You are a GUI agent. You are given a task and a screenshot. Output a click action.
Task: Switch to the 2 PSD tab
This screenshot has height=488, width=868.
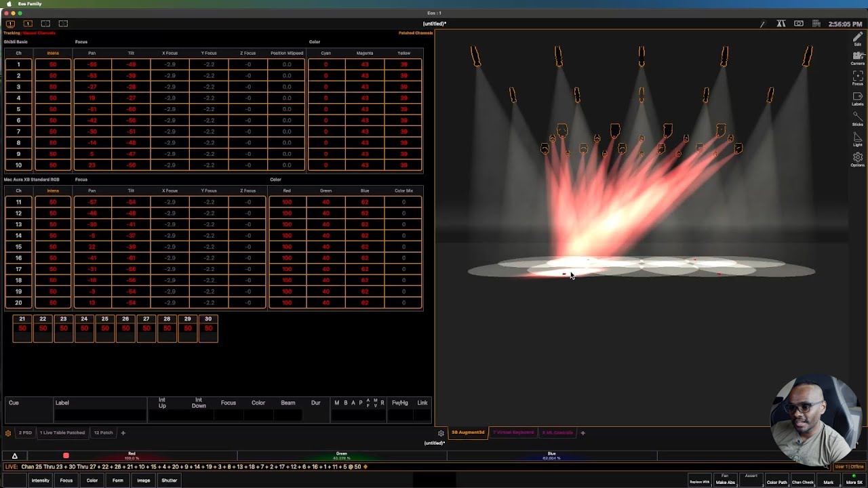pyautogui.click(x=25, y=432)
